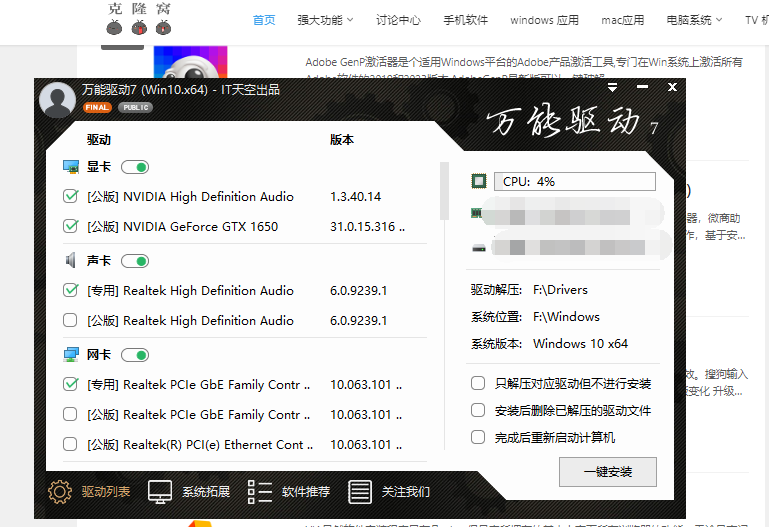Switch to 软件推荐 tab label
769x527 pixels.
(x=306, y=492)
